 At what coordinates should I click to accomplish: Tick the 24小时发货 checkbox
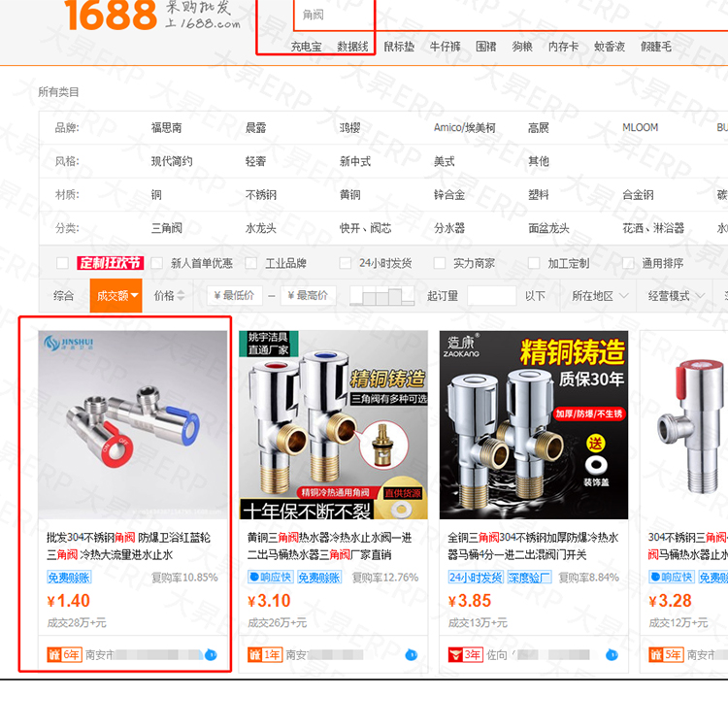(x=345, y=263)
